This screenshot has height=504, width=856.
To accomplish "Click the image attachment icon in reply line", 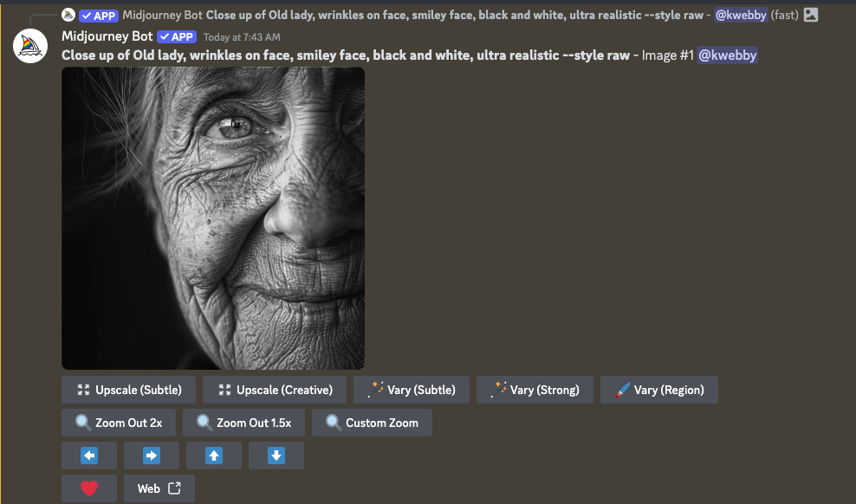I will tap(810, 15).
